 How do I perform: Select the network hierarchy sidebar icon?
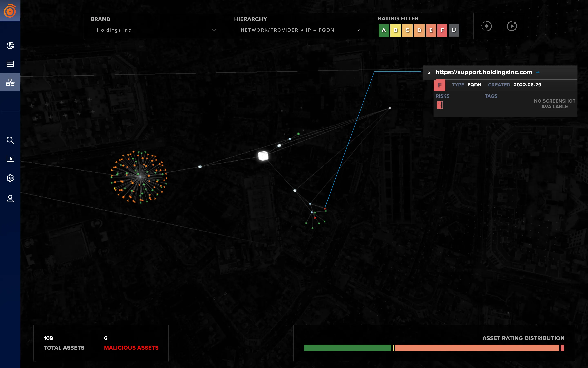[10, 82]
